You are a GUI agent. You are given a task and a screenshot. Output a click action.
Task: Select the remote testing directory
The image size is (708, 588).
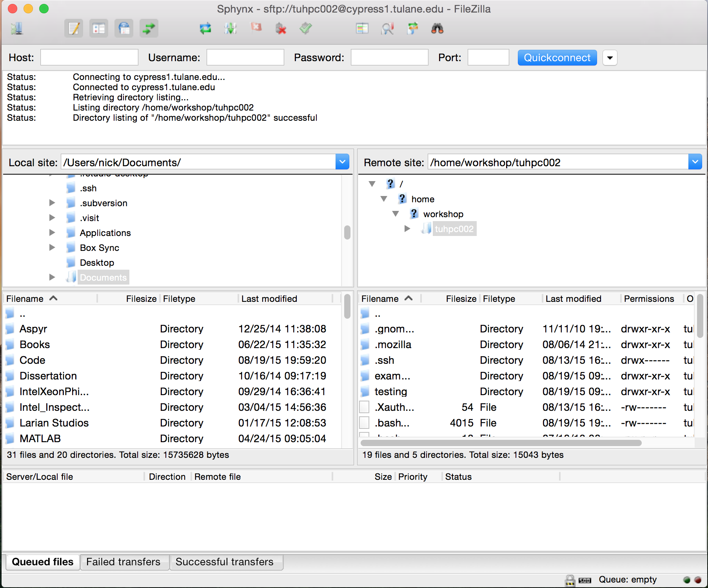pyautogui.click(x=526, y=392)
